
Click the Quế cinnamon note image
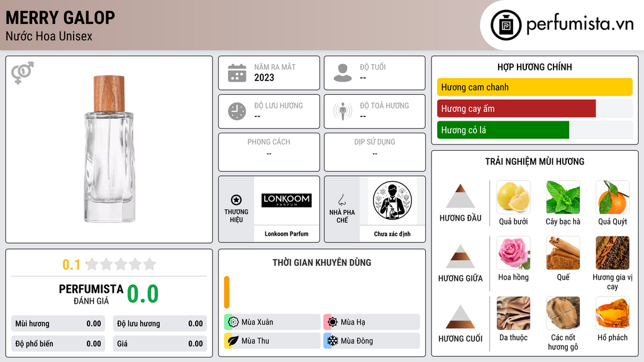click(563, 253)
